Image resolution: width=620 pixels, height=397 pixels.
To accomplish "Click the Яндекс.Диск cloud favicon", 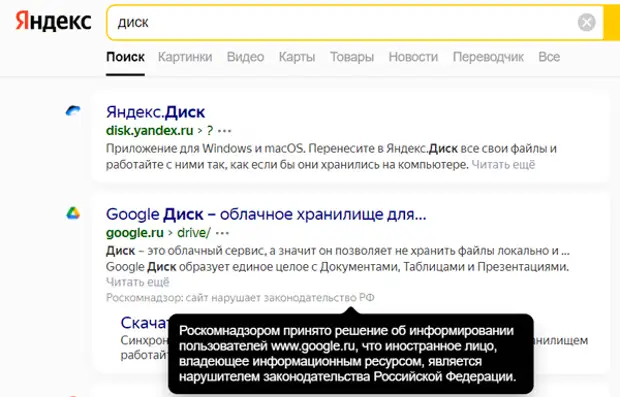I will point(73,111).
